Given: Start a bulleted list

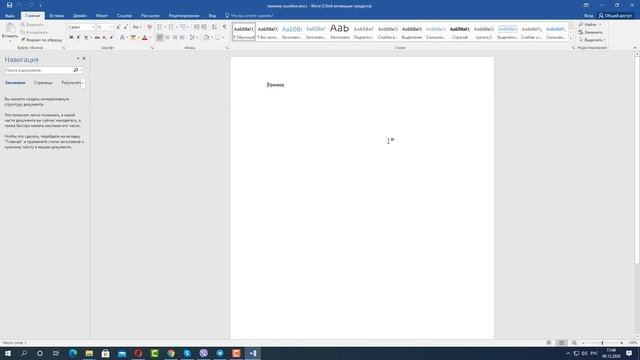Looking at the screenshot, I should click(x=160, y=27).
